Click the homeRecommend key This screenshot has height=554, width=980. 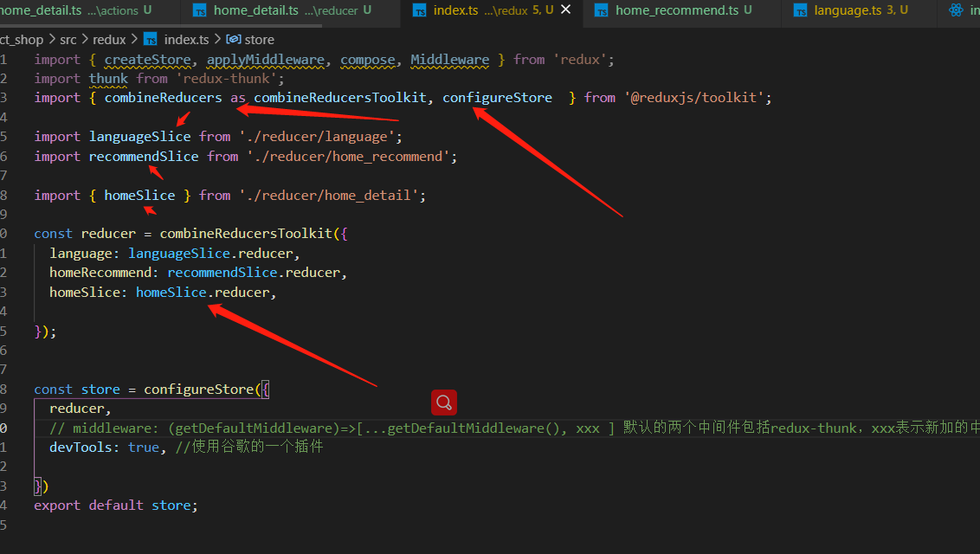tap(100, 273)
